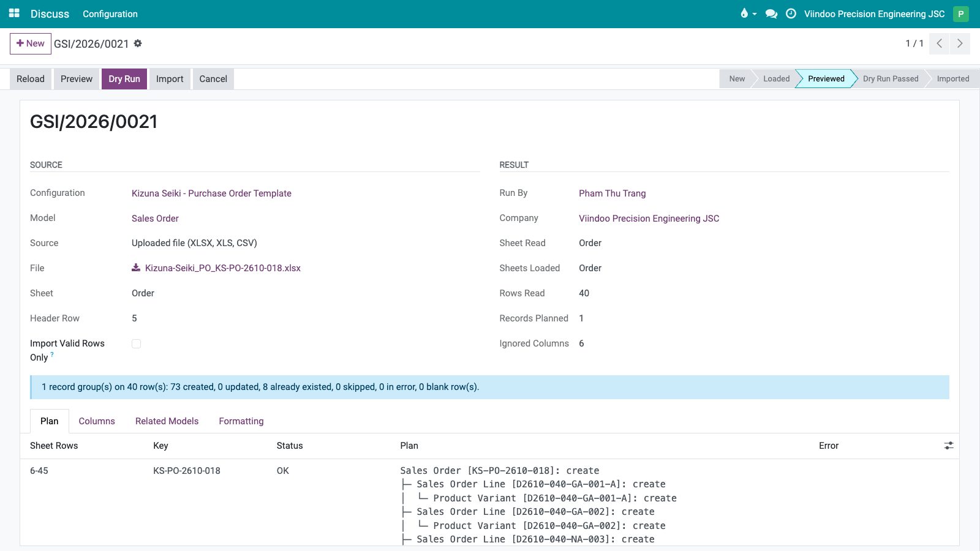Open the Discuss app menu
The width and height of the screenshot is (980, 551).
pos(50,13)
